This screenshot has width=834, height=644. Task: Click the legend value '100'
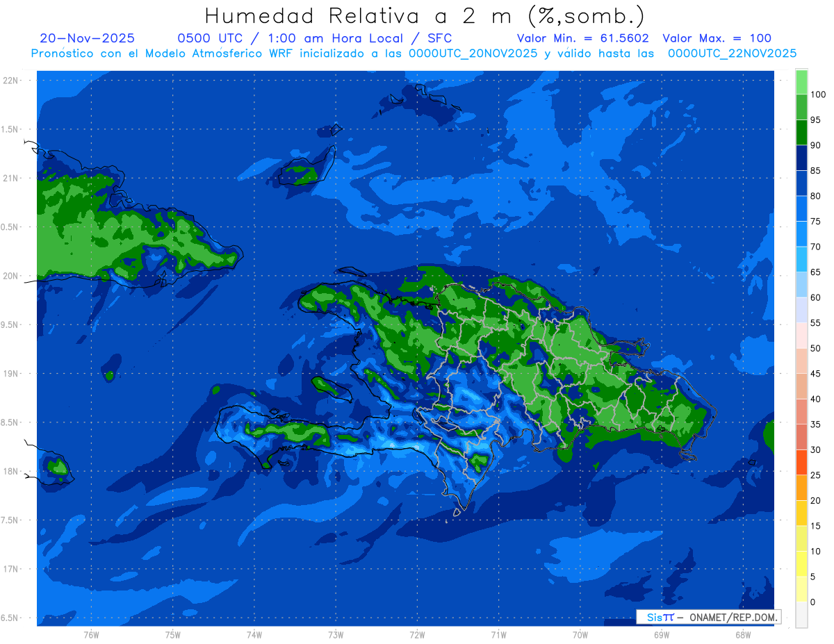coord(817,95)
